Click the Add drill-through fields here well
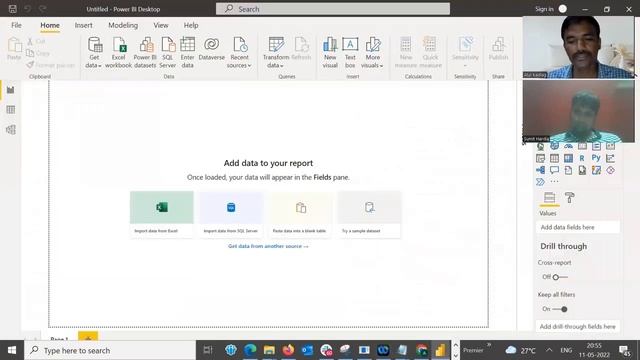 [x=578, y=327]
